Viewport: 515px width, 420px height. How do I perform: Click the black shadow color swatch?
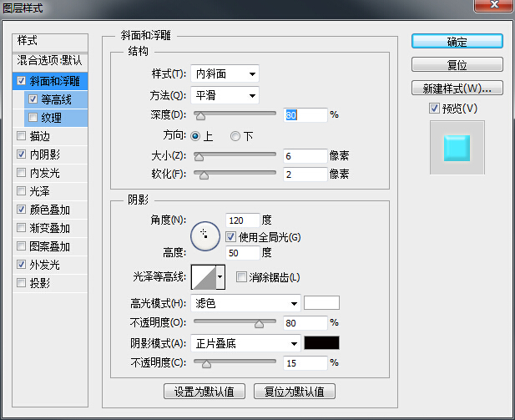click(321, 342)
